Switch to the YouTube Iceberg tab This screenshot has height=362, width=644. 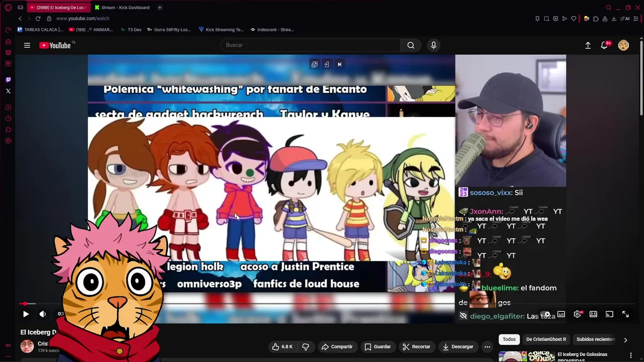[58, 8]
